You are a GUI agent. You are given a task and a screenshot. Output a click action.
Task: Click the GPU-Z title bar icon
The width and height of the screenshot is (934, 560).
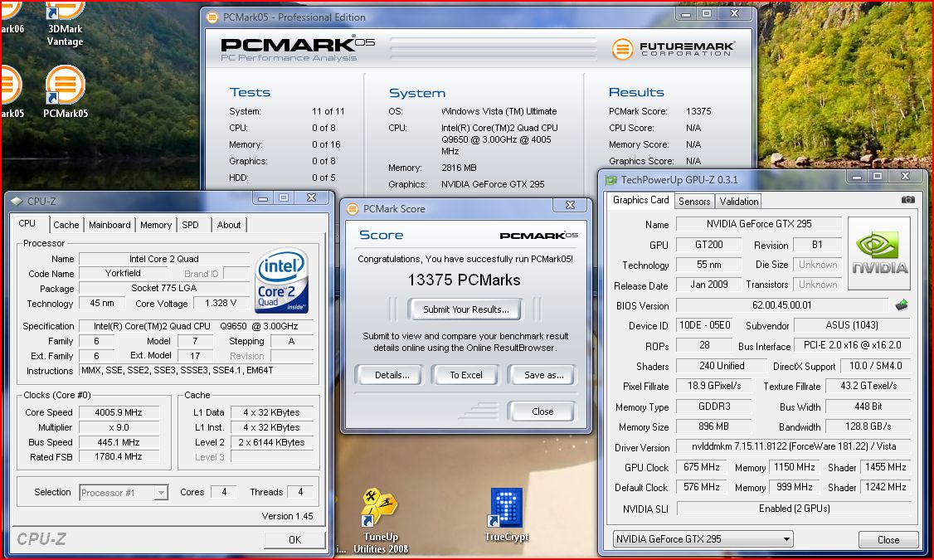pyautogui.click(x=611, y=180)
